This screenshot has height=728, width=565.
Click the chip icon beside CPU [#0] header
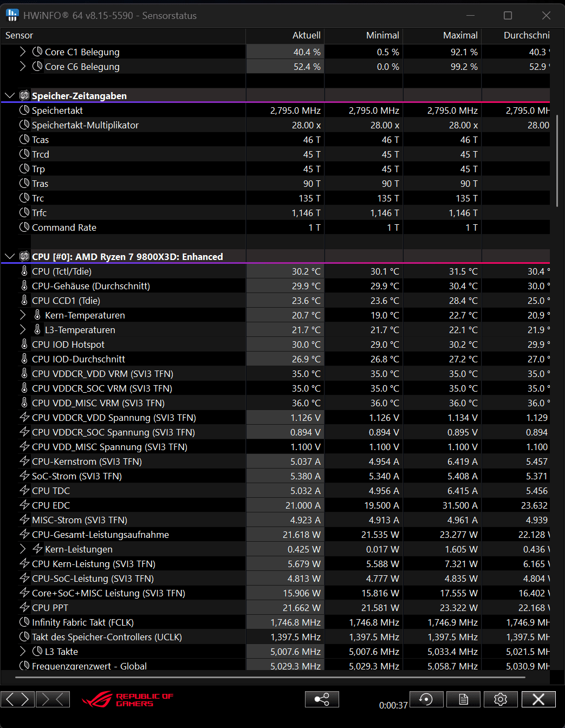click(24, 256)
